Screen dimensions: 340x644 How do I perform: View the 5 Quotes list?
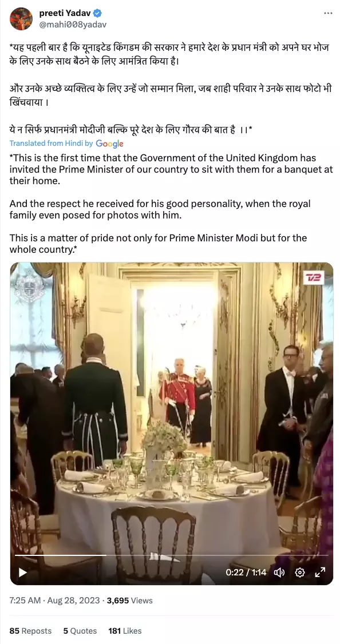[80, 631]
